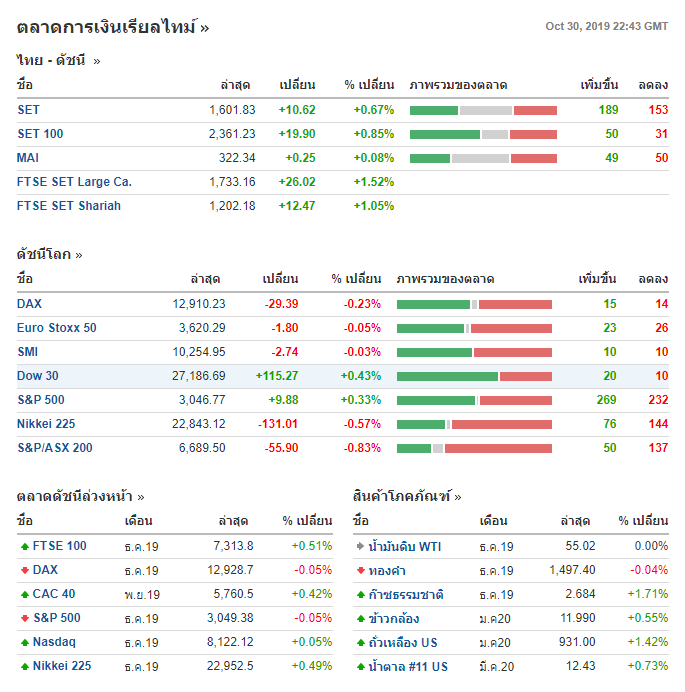This screenshot has height=692, width=685.
Task: Open the SET 100 index link
Action: 40,134
